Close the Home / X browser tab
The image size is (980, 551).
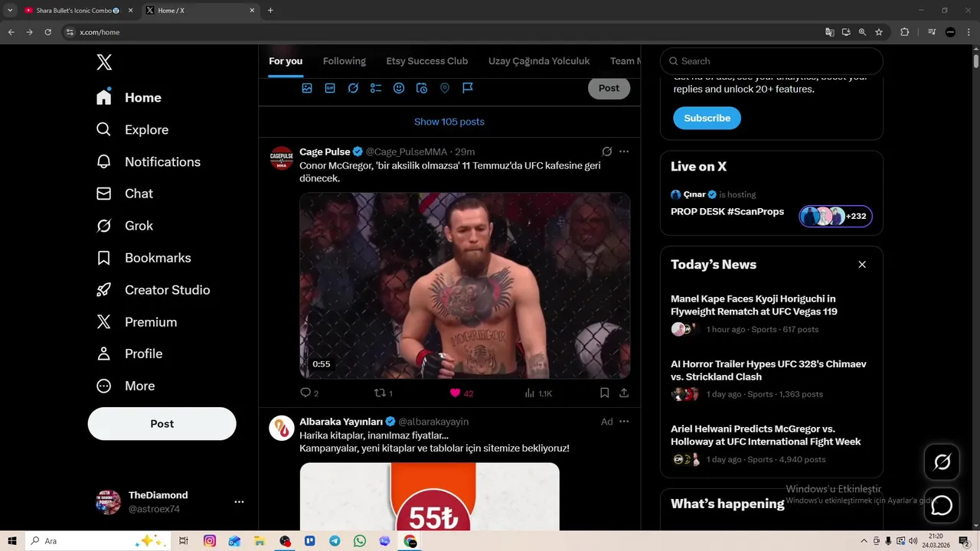(x=252, y=11)
